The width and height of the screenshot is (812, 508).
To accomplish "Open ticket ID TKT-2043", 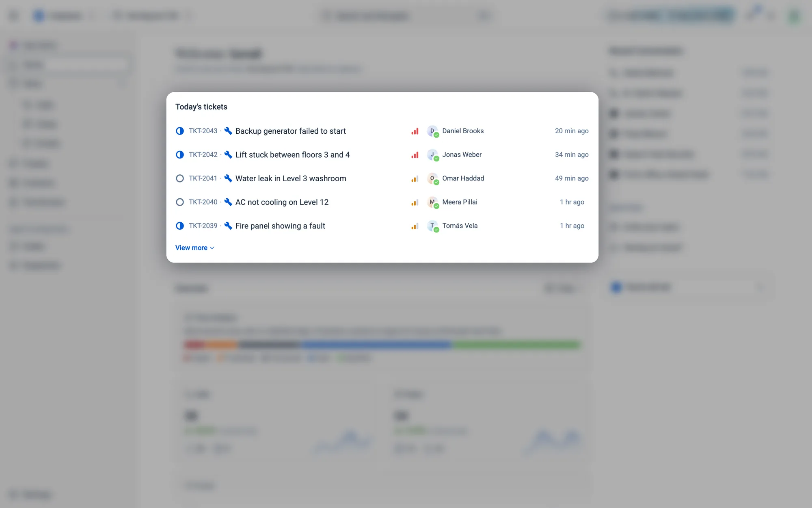I will click(x=203, y=131).
